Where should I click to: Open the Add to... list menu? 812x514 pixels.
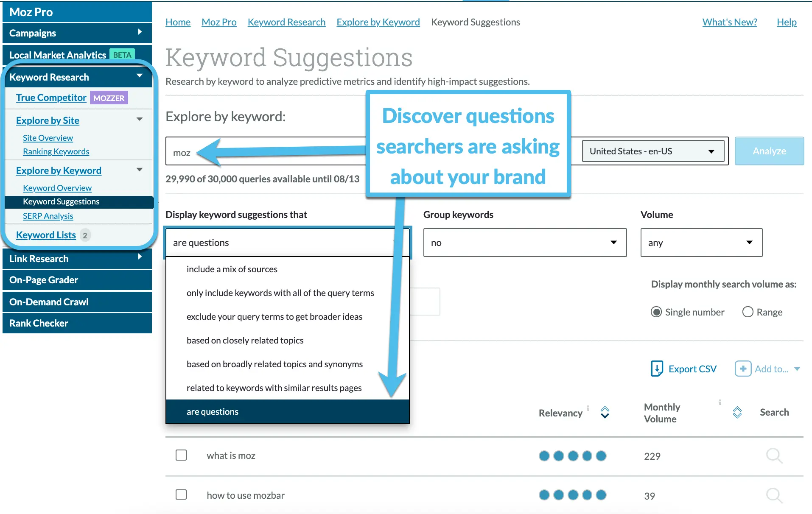coord(768,369)
